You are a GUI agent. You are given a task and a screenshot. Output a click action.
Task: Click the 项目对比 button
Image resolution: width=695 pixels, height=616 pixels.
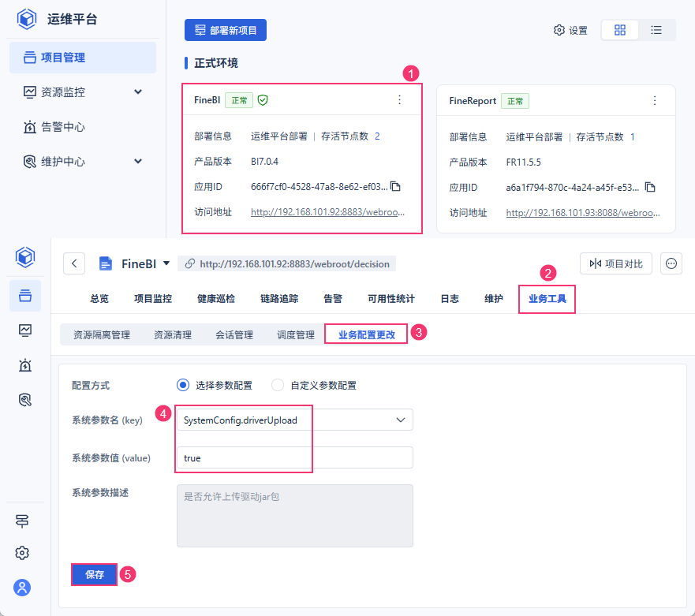[x=615, y=263]
